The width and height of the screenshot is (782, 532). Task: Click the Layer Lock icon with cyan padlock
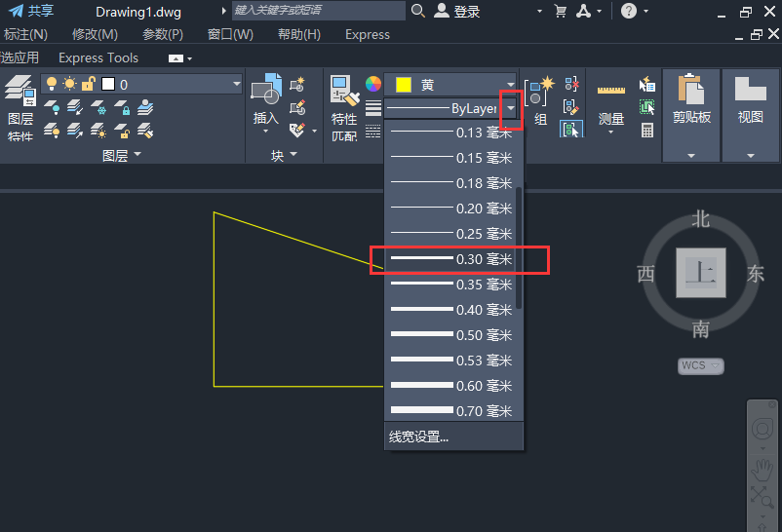click(x=122, y=107)
